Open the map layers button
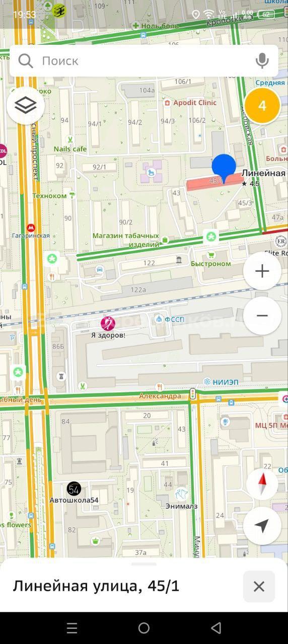Screen dimensions: 288x644 coord(26,105)
